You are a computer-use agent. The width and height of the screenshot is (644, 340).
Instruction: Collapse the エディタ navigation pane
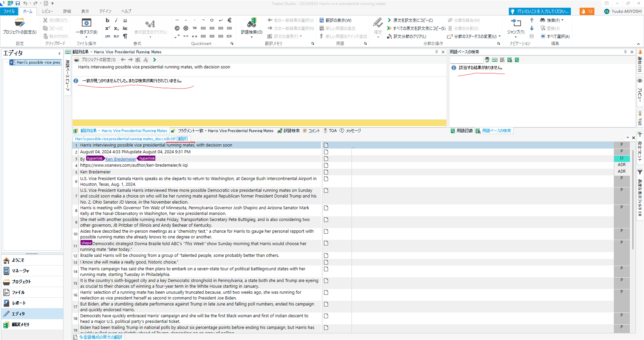pyautogui.click(x=59, y=53)
